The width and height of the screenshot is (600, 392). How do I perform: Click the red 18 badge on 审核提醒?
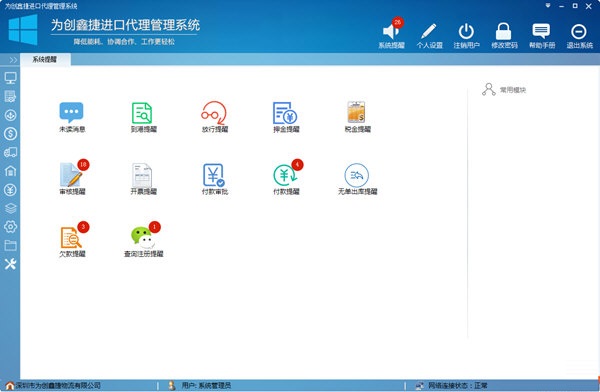pos(83,165)
